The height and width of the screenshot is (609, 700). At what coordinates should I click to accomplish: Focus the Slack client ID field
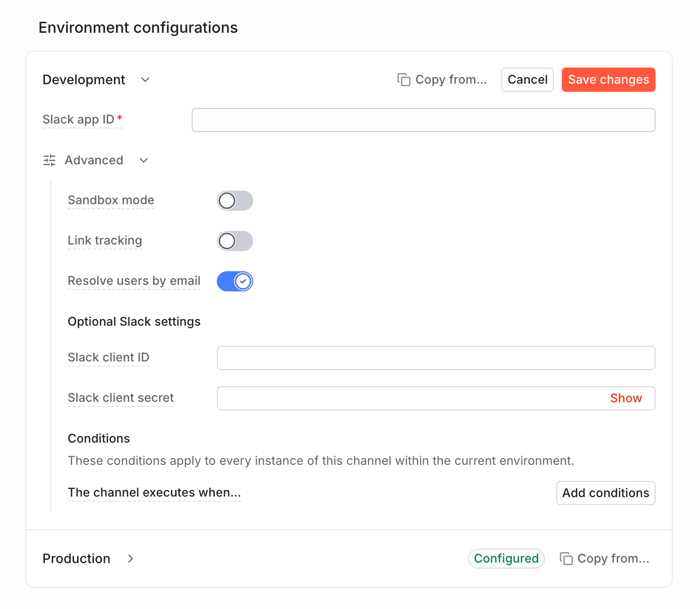(436, 358)
